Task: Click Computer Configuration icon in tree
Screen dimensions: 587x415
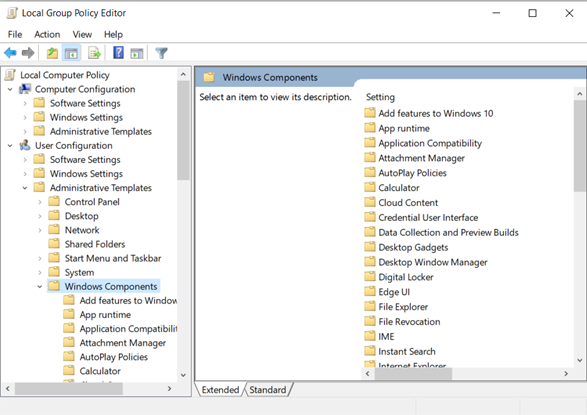Action: 25,89
